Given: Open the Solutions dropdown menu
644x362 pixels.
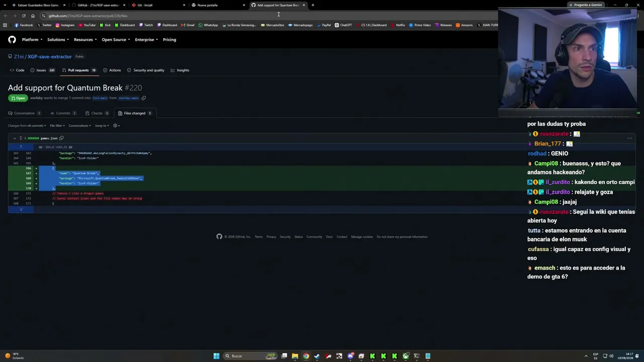Looking at the screenshot, I should pos(58,40).
